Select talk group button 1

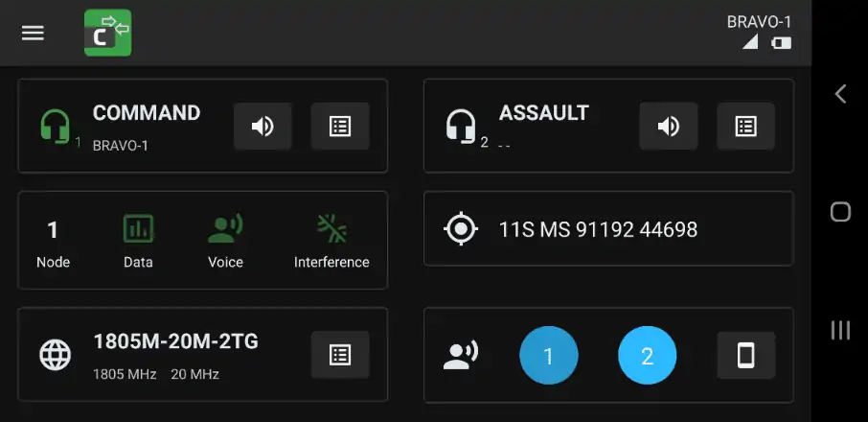pyautogui.click(x=549, y=356)
